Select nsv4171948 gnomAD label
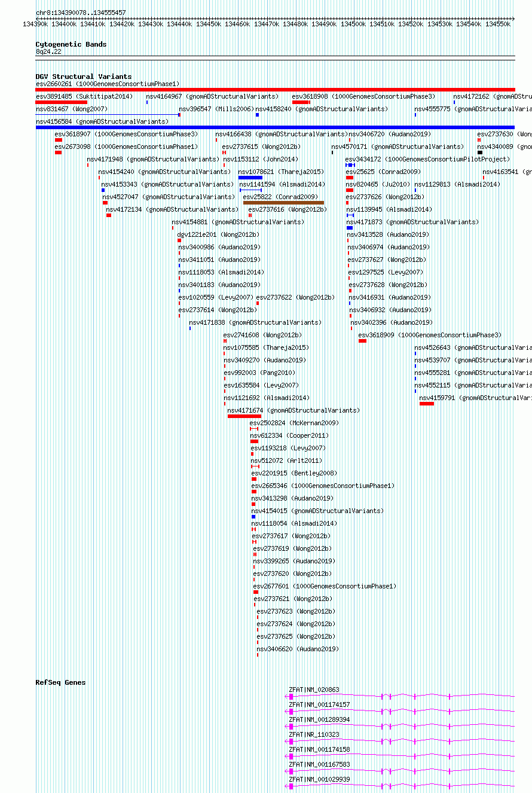 tap(153, 159)
